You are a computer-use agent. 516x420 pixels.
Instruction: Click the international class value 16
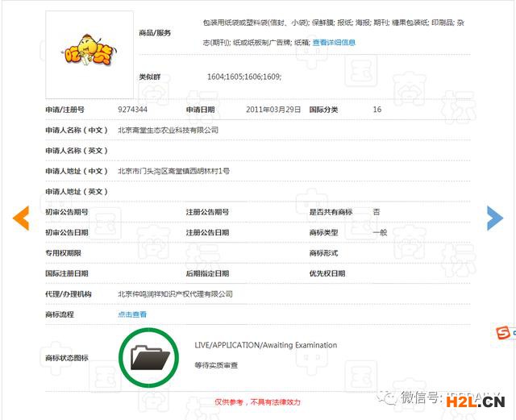pyautogui.click(x=377, y=110)
